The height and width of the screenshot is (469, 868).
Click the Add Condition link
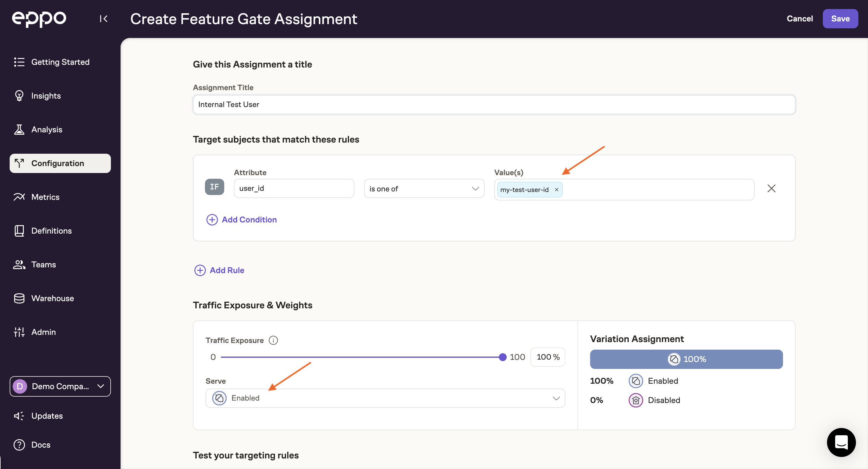click(242, 219)
